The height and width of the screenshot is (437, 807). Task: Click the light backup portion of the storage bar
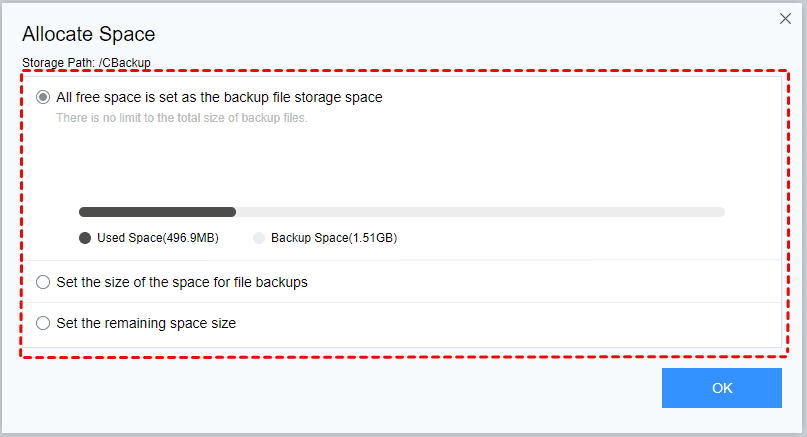480,212
